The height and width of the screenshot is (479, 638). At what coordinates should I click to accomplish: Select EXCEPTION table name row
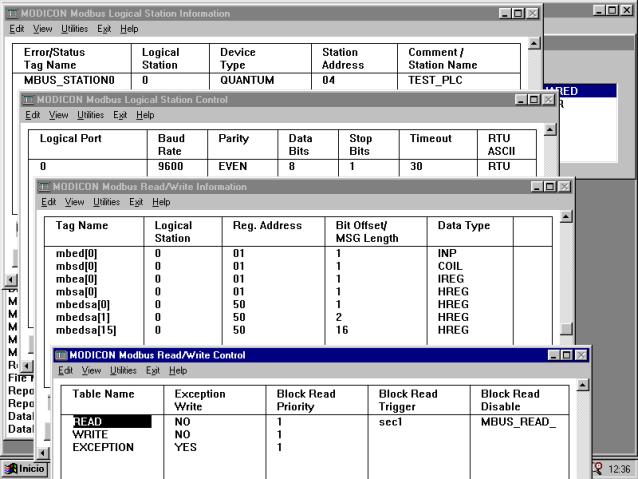103,447
